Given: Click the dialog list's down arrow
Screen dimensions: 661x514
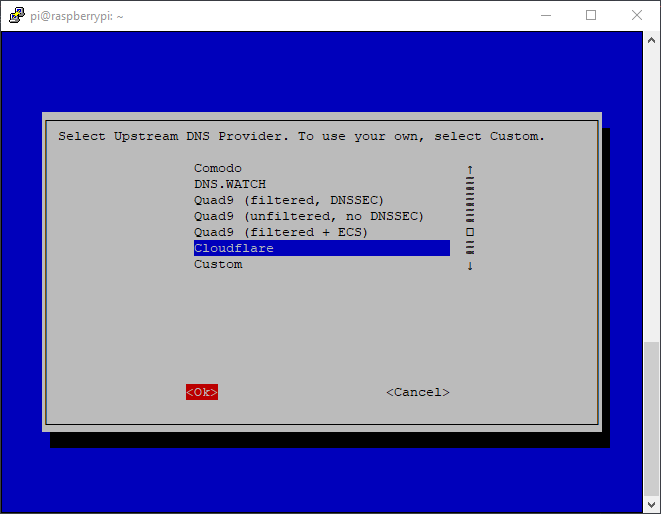Looking at the screenshot, I should click(x=470, y=266).
